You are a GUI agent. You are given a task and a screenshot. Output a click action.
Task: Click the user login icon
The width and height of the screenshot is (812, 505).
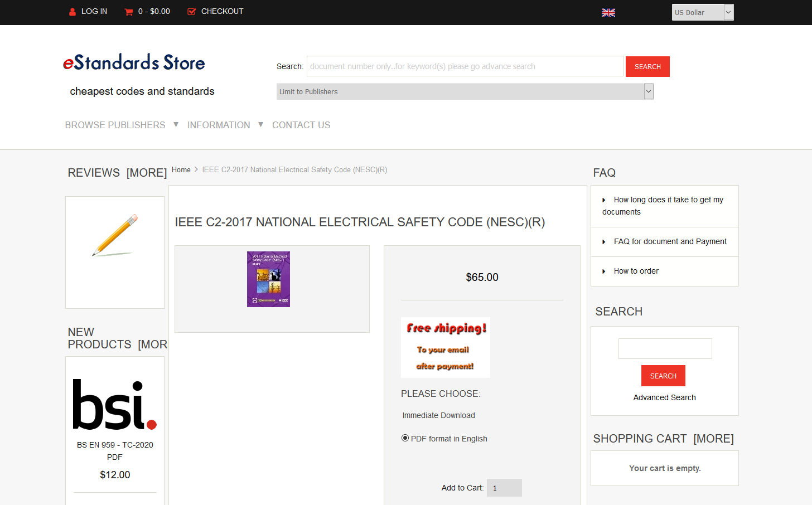click(x=72, y=12)
